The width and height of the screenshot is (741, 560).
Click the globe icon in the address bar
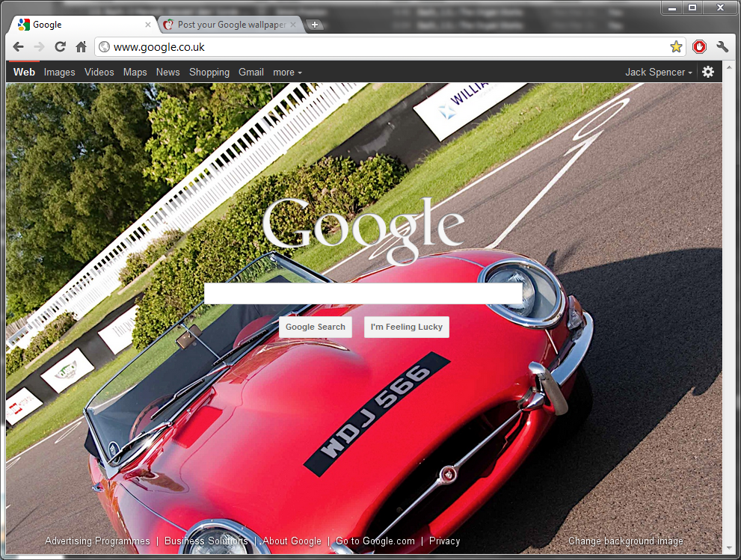pos(105,47)
